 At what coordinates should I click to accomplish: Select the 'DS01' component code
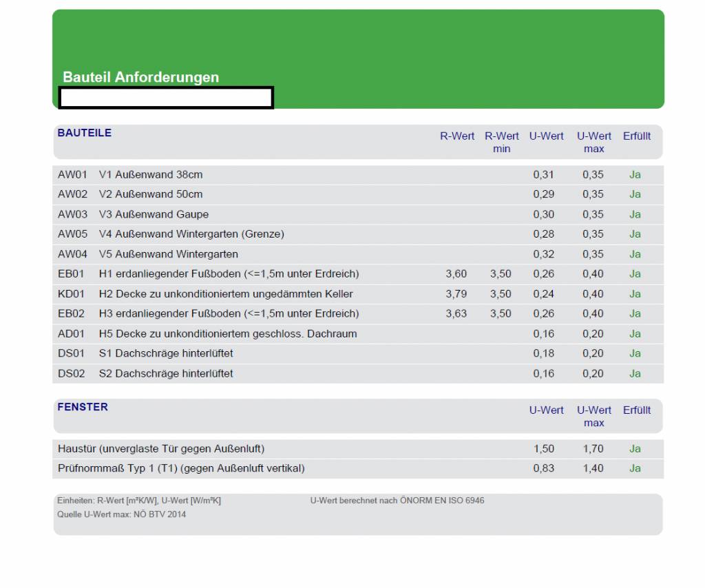click(71, 353)
